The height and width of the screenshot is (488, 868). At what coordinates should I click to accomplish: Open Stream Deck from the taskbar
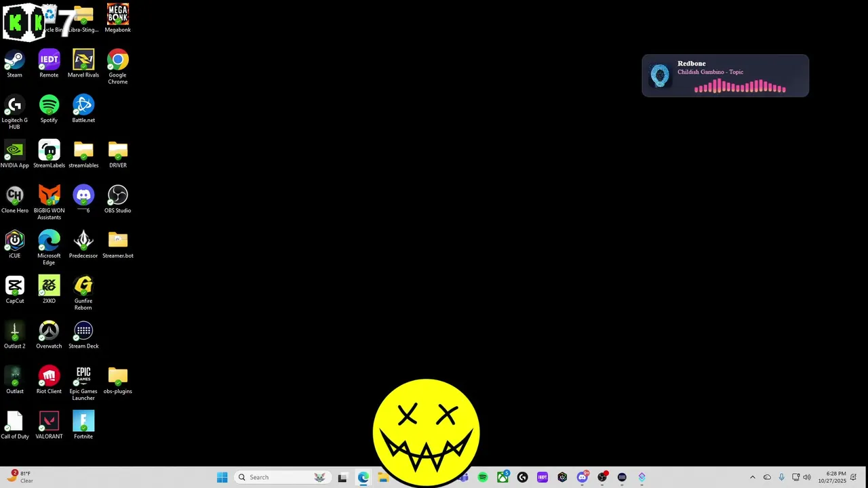pos(622,477)
